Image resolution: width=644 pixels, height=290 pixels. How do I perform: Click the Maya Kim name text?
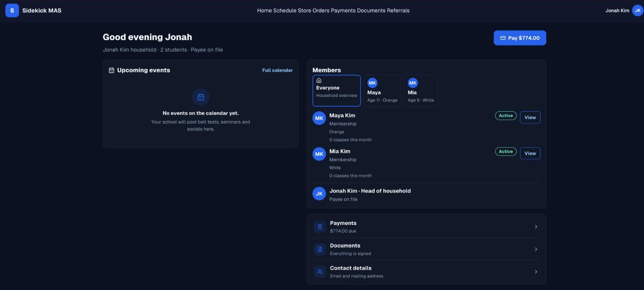(342, 116)
